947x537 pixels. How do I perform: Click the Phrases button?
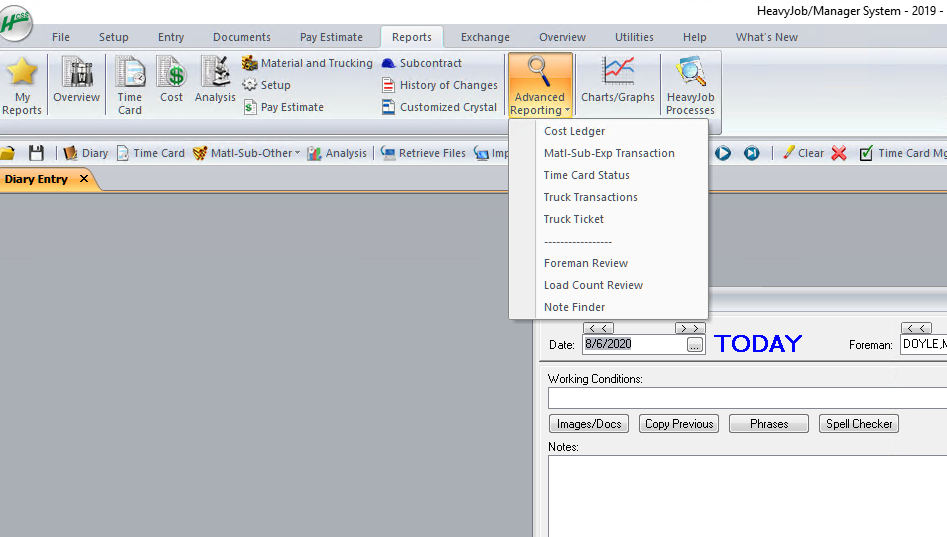click(769, 424)
